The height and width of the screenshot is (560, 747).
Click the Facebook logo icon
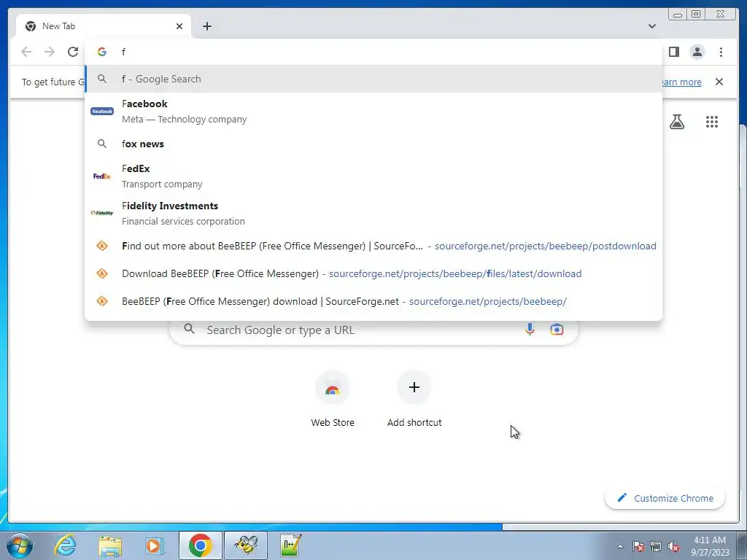click(x=102, y=112)
